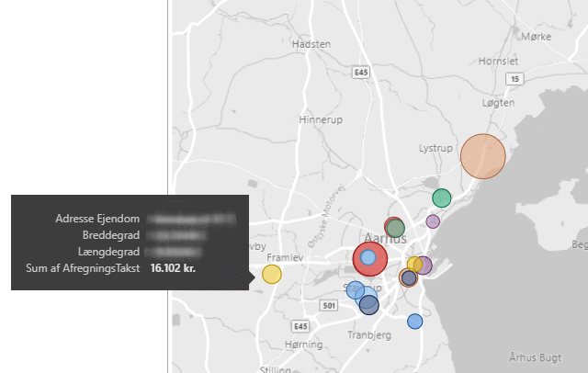Select the blue bubble east of Tranbjerg

click(x=414, y=321)
